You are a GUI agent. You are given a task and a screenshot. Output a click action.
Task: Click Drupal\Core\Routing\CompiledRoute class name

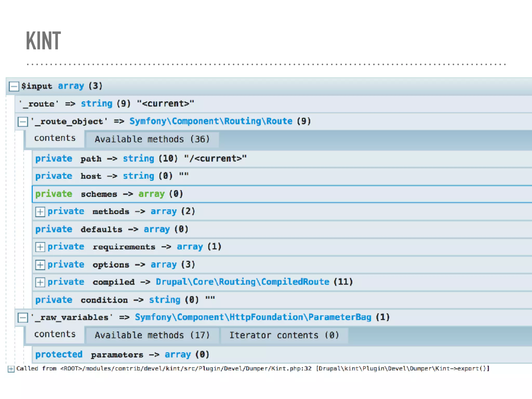pos(242,282)
